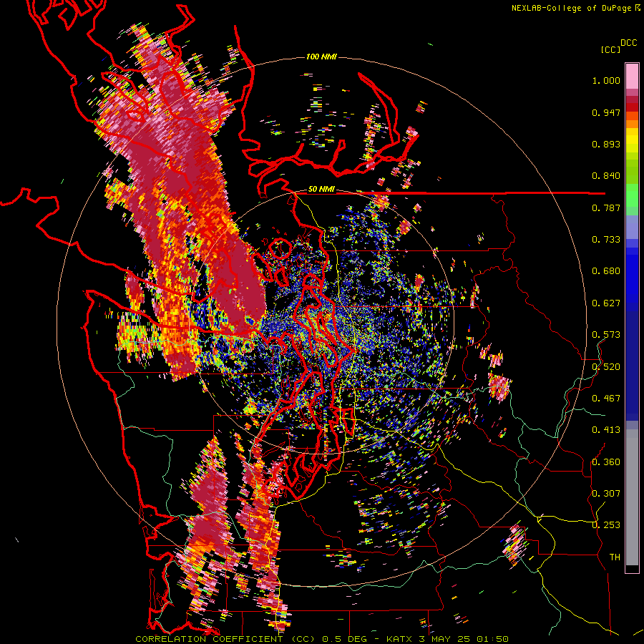Click the DCC legend header label
This screenshot has height=644, width=644.
click(x=628, y=43)
